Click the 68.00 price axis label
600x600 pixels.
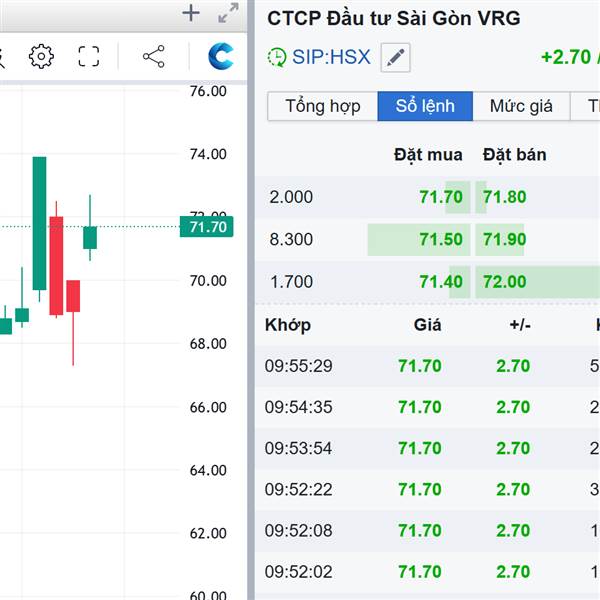208,344
